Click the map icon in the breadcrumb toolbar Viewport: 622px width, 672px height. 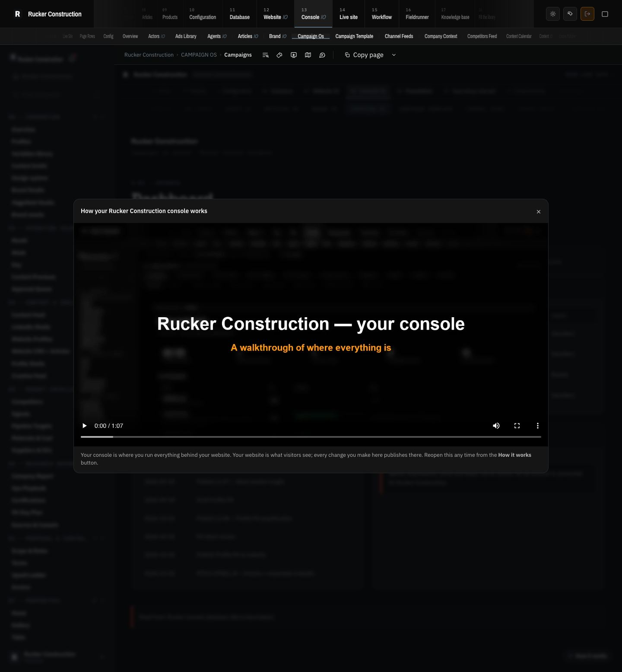pyautogui.click(x=308, y=55)
